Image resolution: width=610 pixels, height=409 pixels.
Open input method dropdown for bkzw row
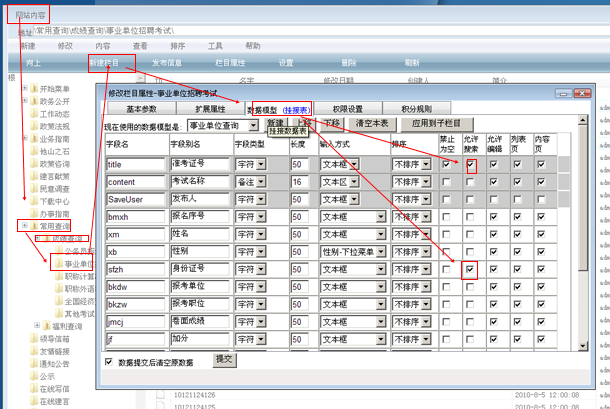pos(381,304)
